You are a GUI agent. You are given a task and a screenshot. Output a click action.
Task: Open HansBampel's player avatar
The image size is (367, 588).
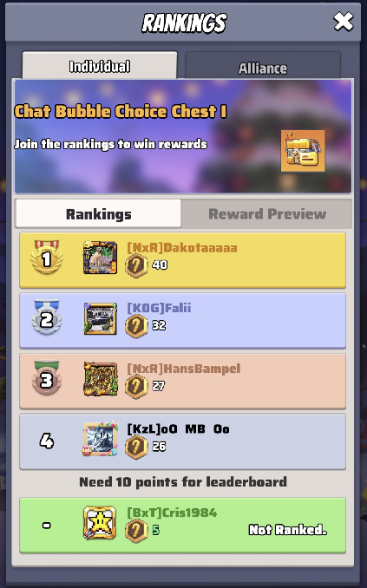[x=101, y=379]
